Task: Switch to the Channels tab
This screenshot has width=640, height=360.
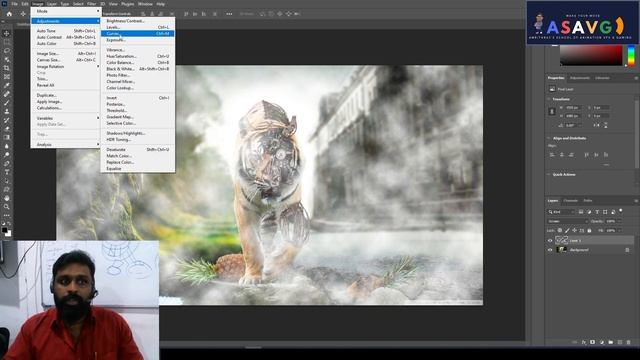Action: (570, 200)
